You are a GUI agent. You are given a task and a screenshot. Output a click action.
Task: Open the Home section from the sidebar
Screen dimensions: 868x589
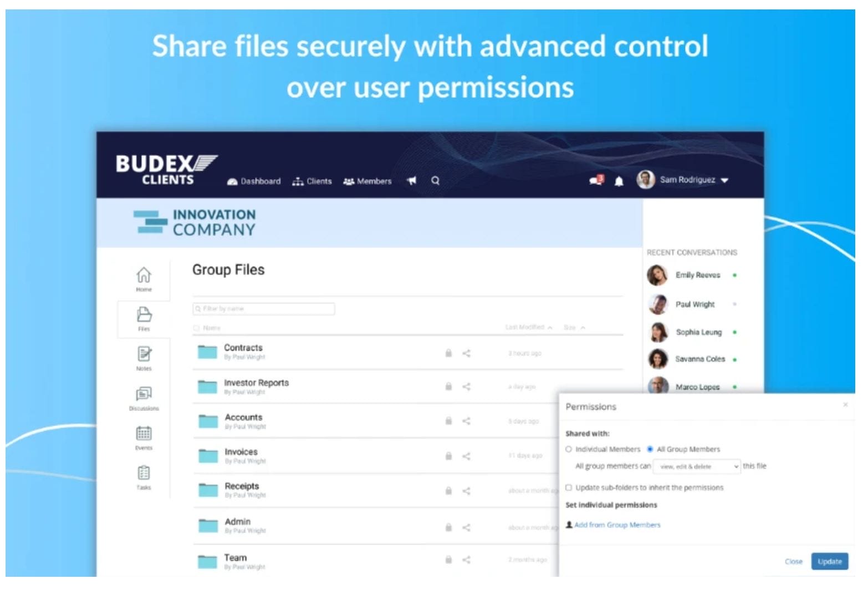pyautogui.click(x=144, y=275)
